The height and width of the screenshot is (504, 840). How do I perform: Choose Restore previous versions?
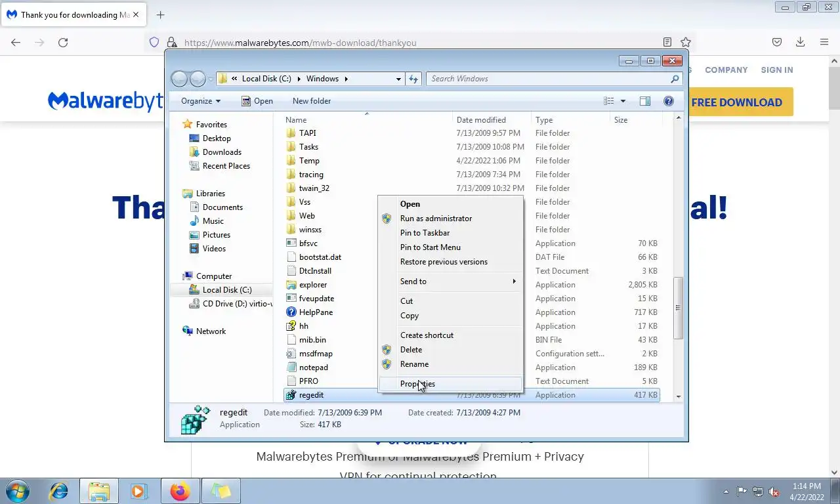[x=450, y=262]
